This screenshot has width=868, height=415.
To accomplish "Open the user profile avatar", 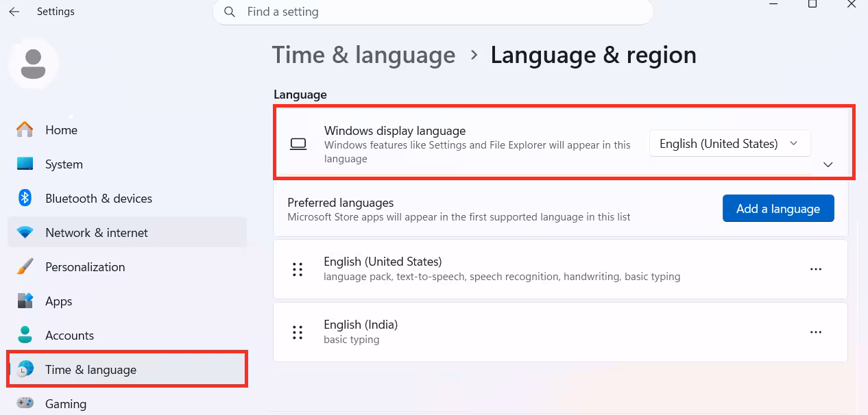I will [33, 64].
